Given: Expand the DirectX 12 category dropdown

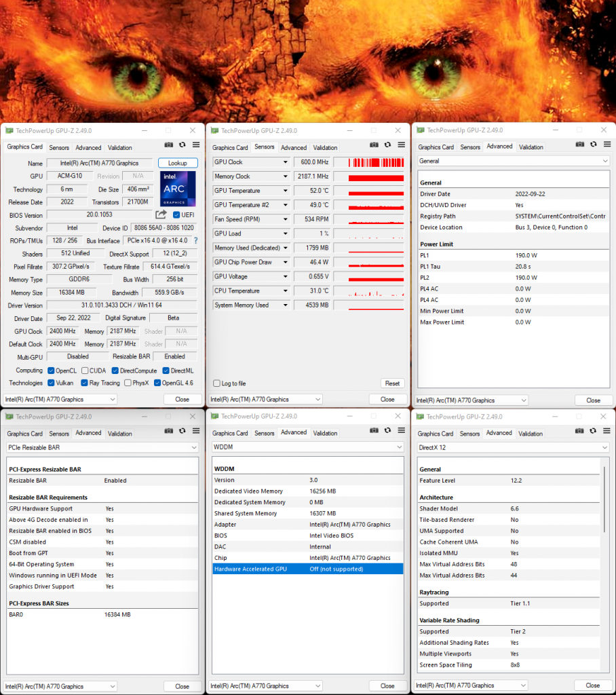Looking at the screenshot, I should [513, 448].
